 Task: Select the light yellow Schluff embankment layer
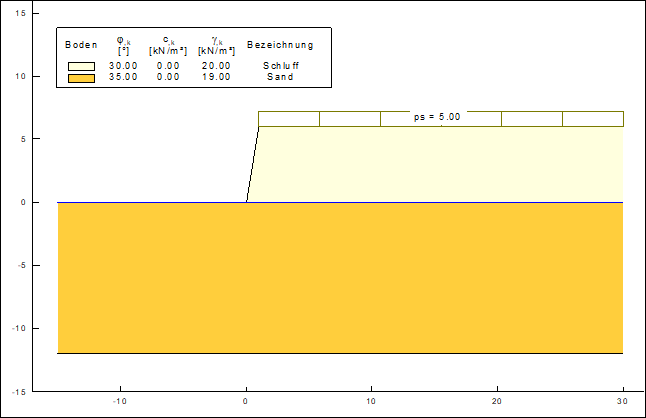[x=440, y=165]
